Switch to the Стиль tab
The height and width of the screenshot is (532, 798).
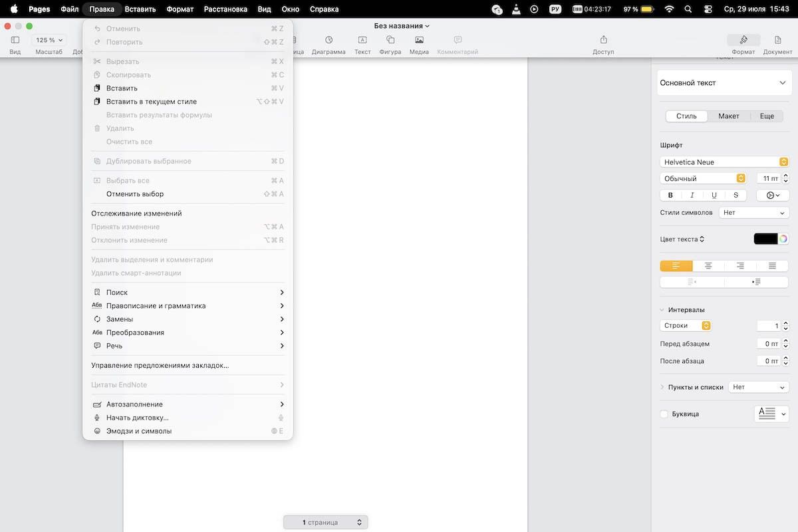pyautogui.click(x=687, y=116)
